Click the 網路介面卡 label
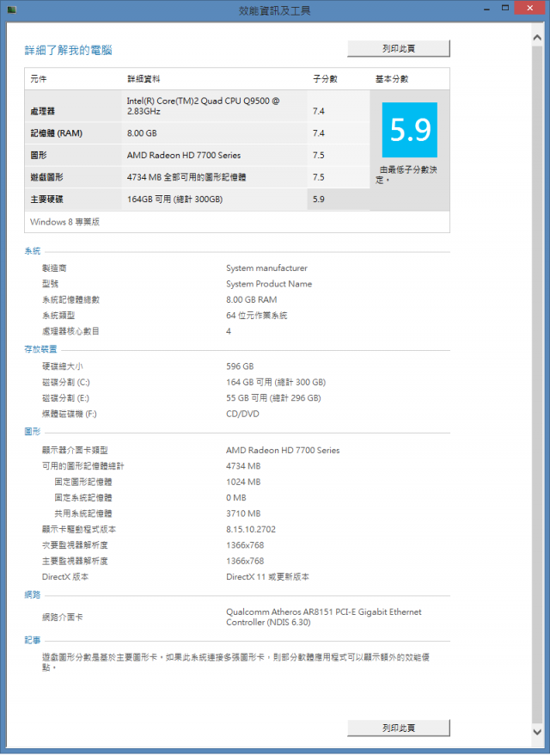The image size is (550, 756). (x=62, y=618)
